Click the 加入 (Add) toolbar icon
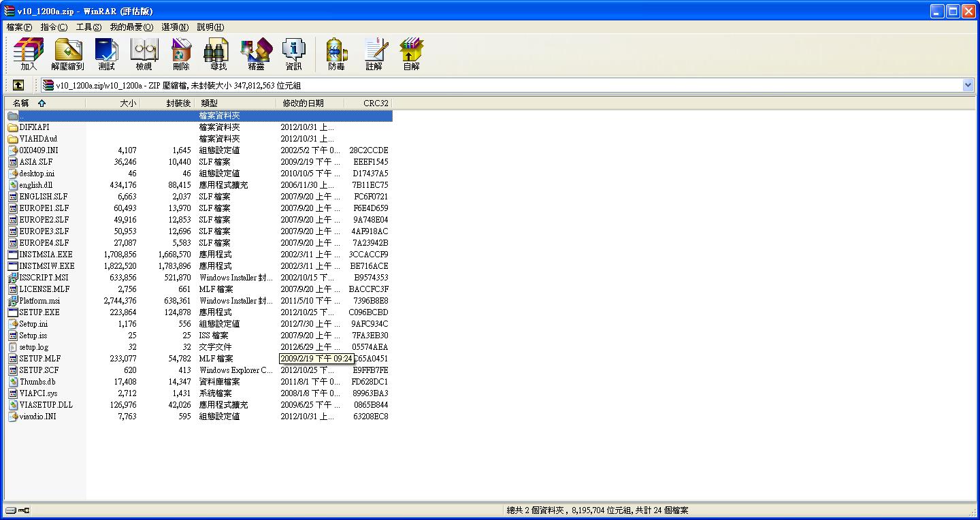 click(29, 54)
